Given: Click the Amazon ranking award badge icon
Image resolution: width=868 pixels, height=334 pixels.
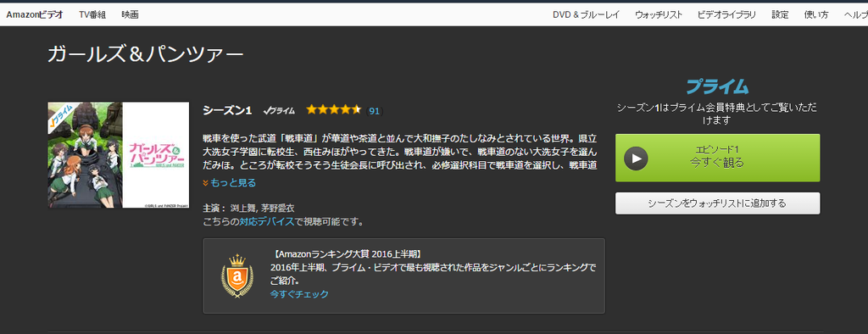Looking at the screenshot, I should [x=237, y=276].
